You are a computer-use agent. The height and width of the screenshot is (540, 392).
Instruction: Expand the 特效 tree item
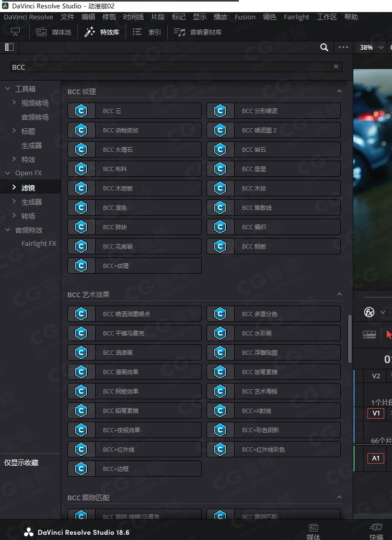14,159
